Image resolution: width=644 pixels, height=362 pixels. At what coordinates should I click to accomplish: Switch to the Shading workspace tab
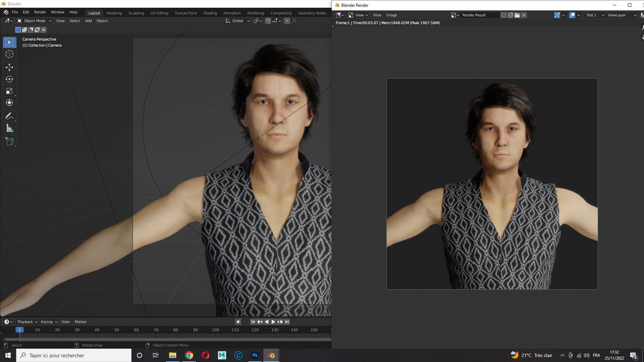pos(210,13)
